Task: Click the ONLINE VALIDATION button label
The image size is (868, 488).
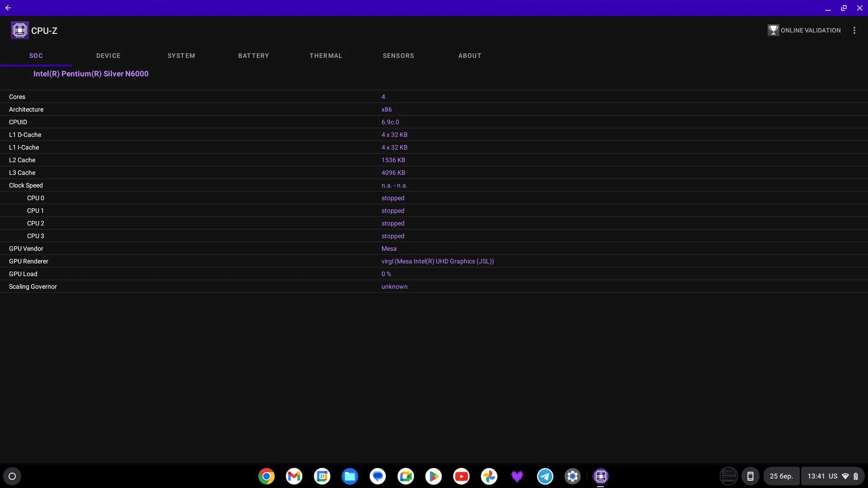Action: pyautogui.click(x=811, y=30)
